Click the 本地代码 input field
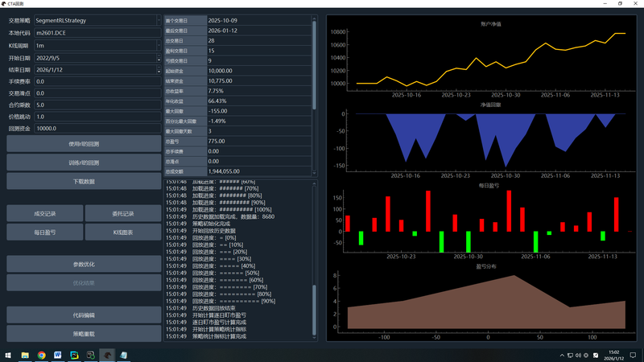 pos(95,33)
